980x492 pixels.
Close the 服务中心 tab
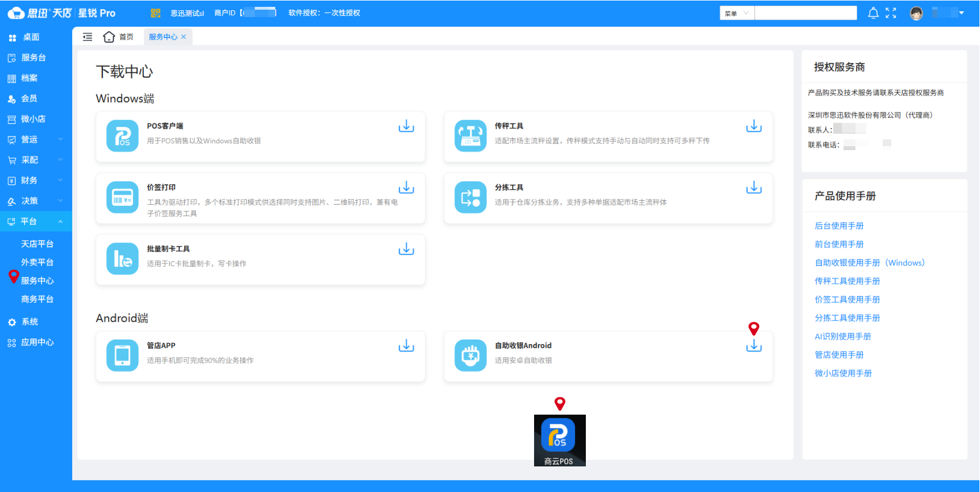pos(184,37)
